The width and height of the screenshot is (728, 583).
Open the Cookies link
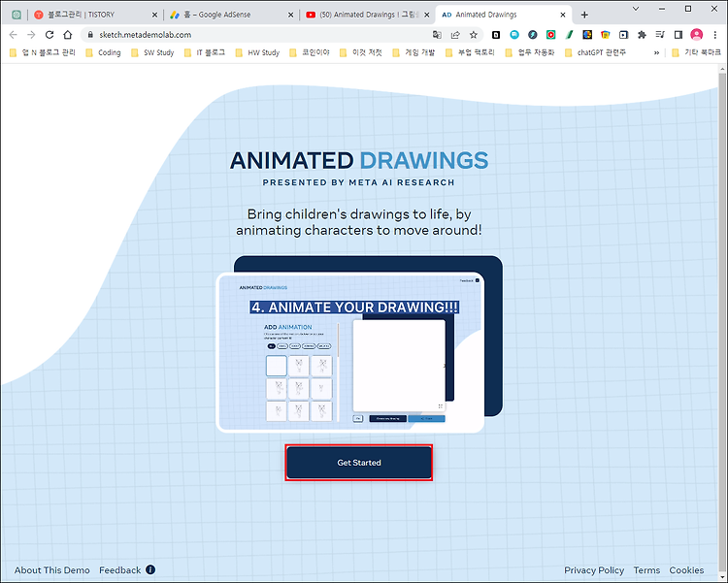(686, 570)
